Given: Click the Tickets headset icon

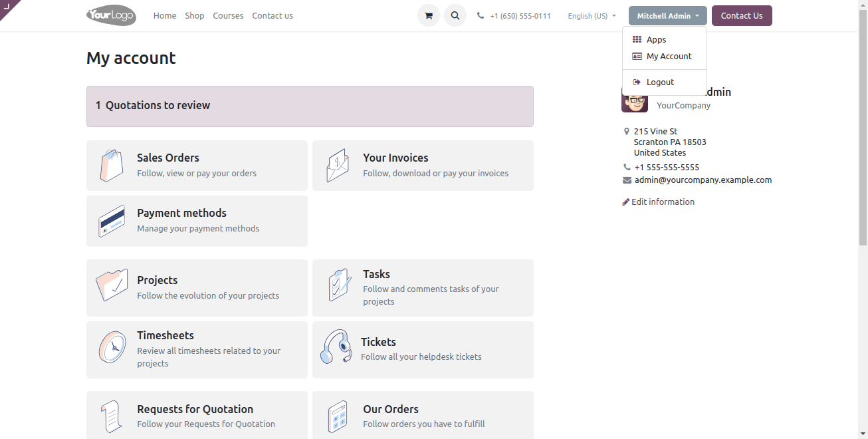Looking at the screenshot, I should [336, 347].
